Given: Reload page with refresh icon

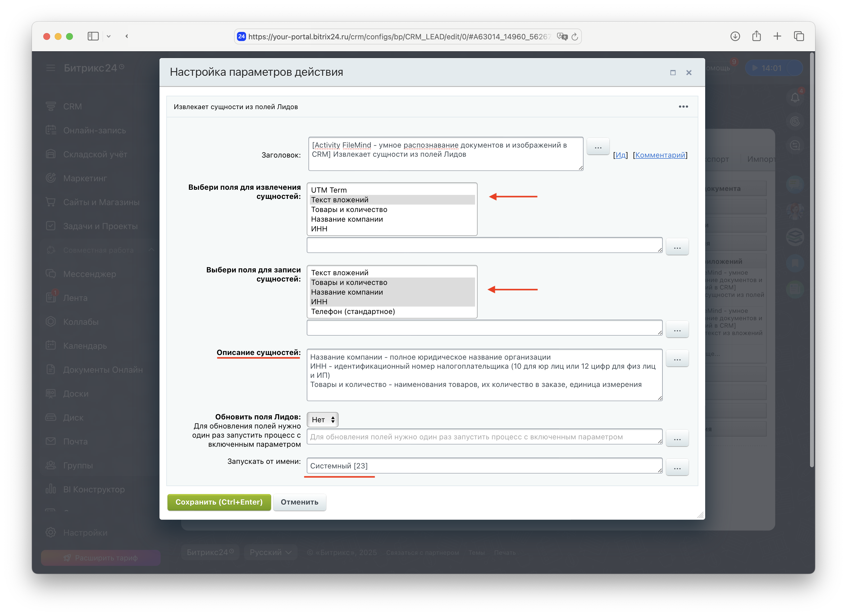Looking at the screenshot, I should coord(575,36).
